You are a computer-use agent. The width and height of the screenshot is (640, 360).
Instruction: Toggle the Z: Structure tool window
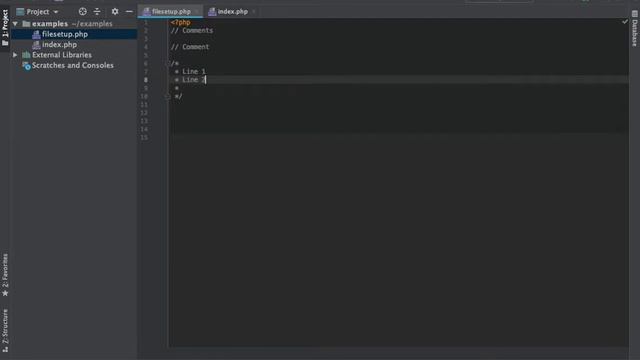pyautogui.click(x=5, y=331)
